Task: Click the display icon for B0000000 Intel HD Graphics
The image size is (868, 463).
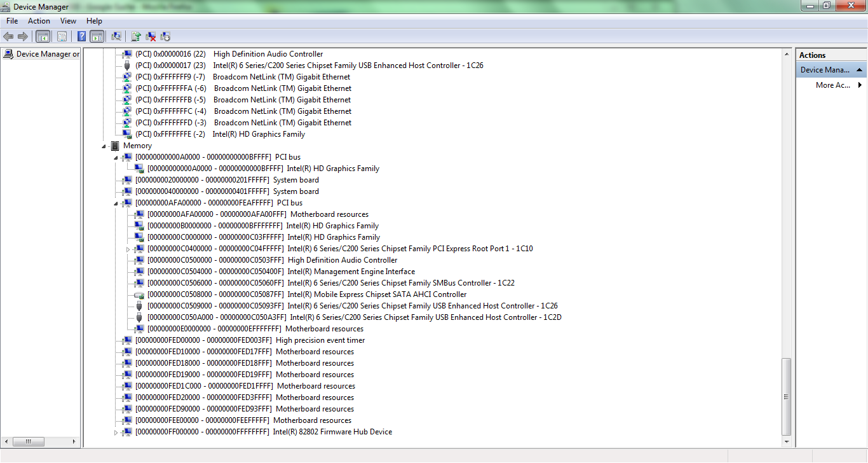Action: tap(139, 226)
